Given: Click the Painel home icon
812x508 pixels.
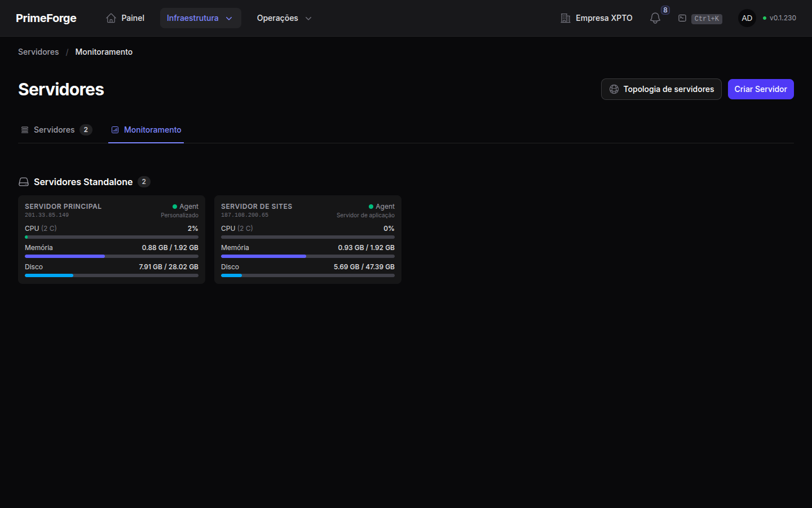Looking at the screenshot, I should pos(111,18).
